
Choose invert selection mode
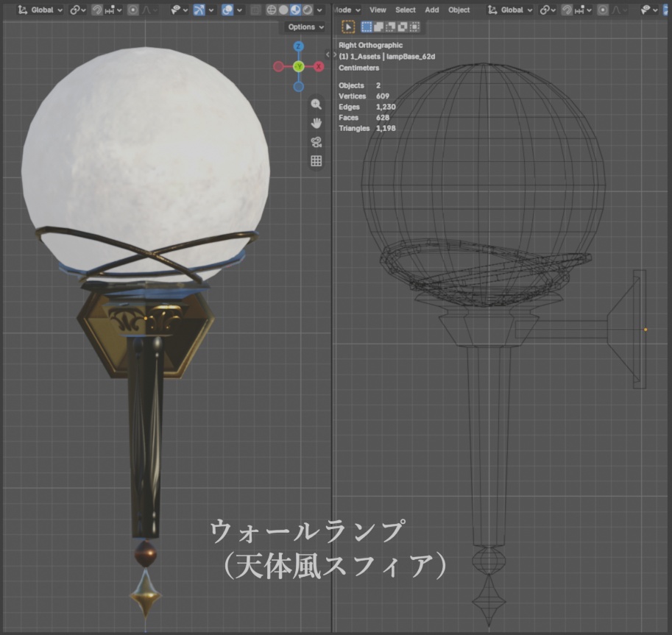tap(403, 27)
